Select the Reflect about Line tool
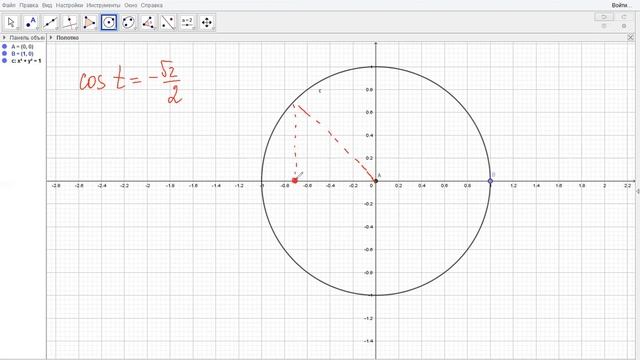Screen dimensions: 640x360 [x=168, y=22]
